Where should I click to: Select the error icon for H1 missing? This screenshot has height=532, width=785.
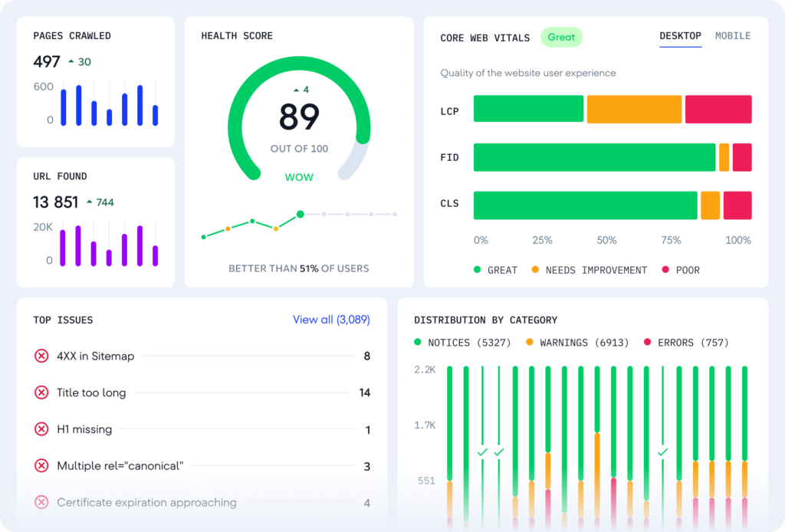[x=41, y=429]
